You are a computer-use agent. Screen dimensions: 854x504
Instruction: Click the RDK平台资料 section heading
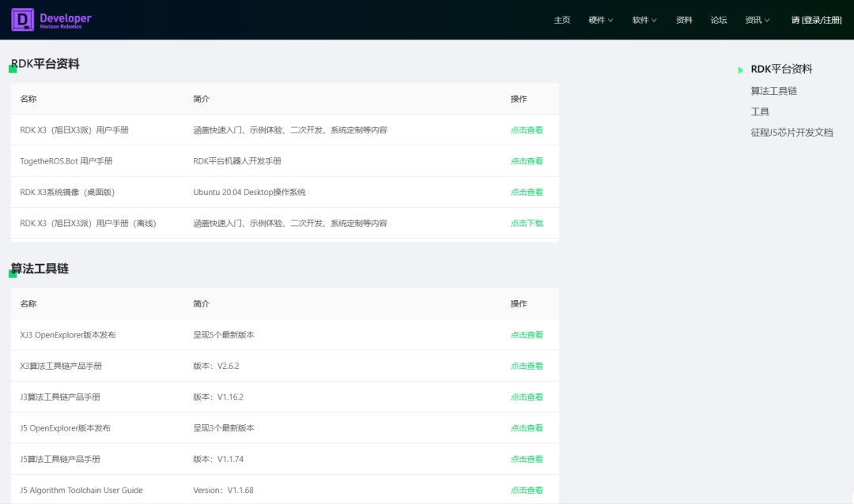click(45, 64)
